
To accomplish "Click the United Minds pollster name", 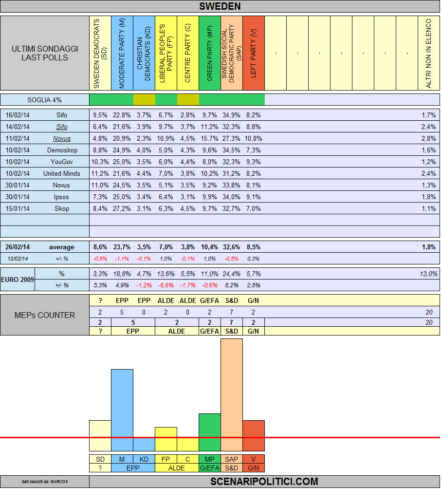I will pos(62,173).
